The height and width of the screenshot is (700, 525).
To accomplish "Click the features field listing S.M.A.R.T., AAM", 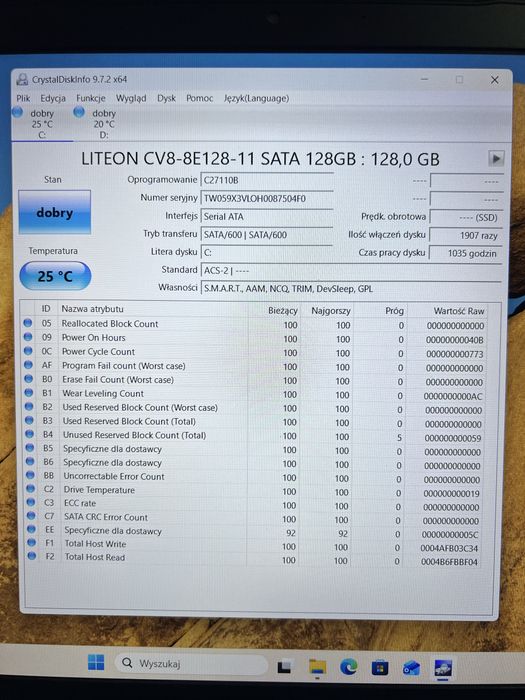I will pos(351,288).
